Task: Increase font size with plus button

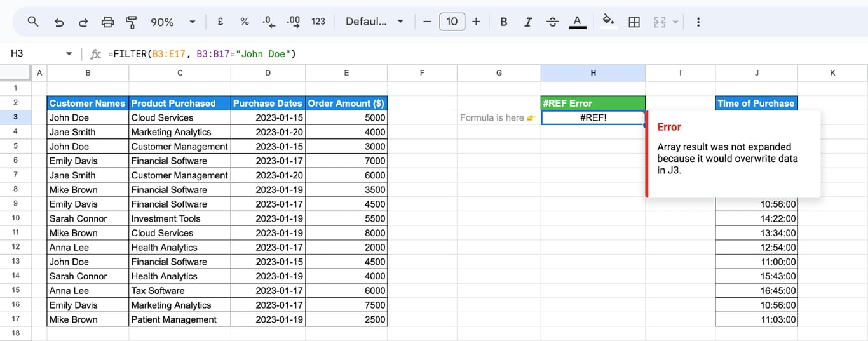Action: click(x=477, y=22)
